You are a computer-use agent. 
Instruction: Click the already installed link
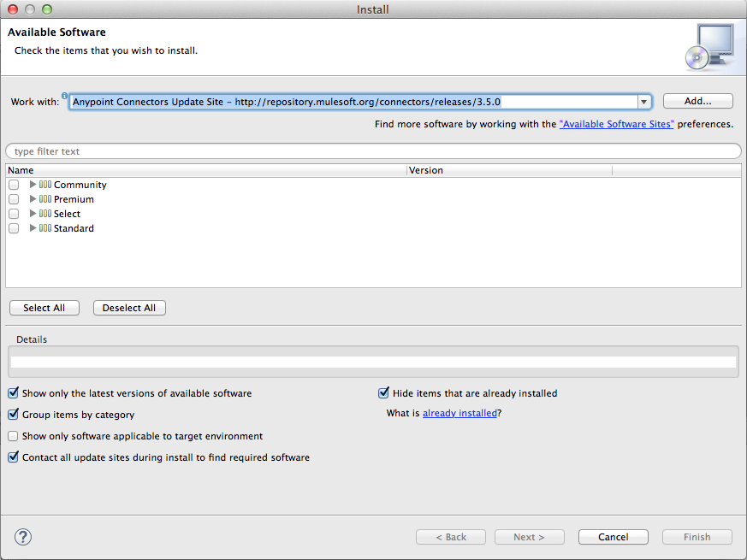[x=459, y=412]
